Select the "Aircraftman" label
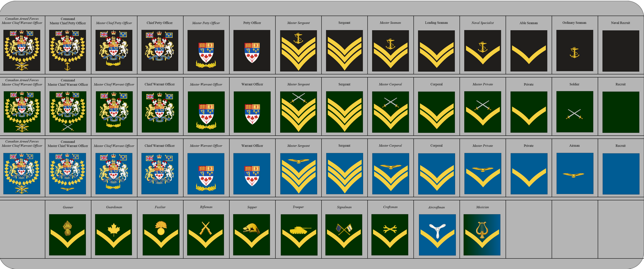The height and width of the screenshot is (269, 644). tap(436, 207)
